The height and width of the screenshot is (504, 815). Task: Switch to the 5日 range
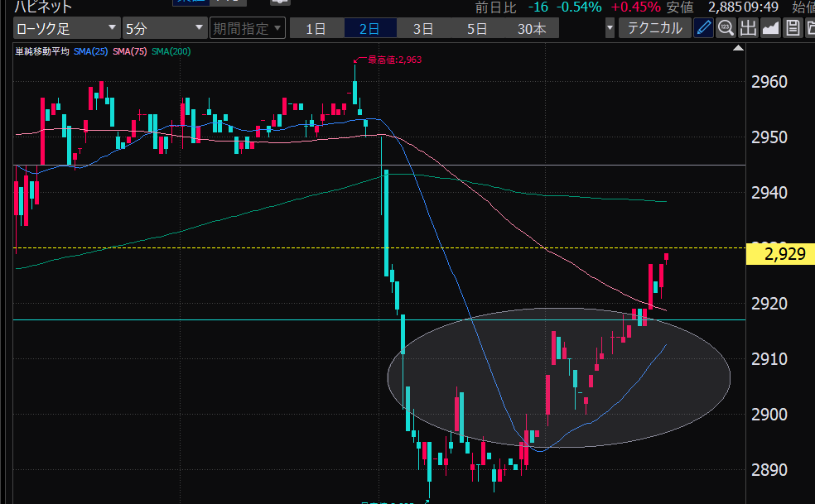click(x=477, y=28)
